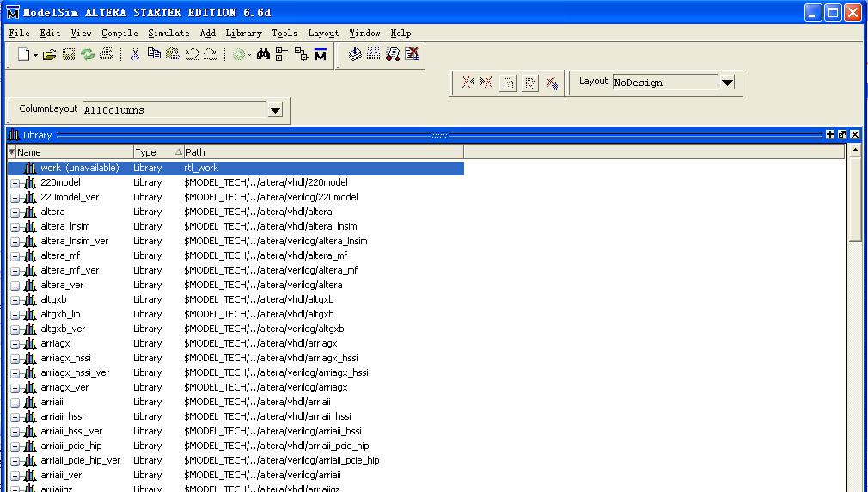Screen dimensions: 868x492
Task: Click the Layout NoDesign text field
Action: [x=665, y=83]
